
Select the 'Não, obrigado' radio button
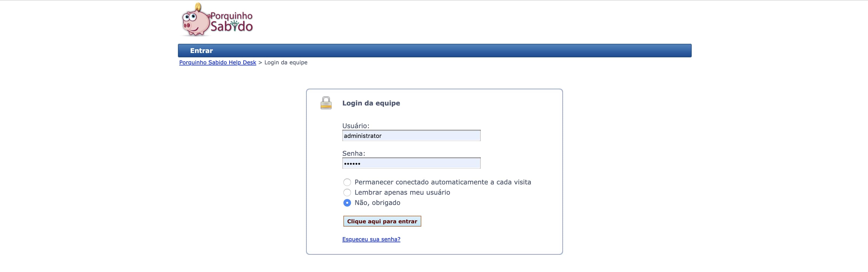click(347, 203)
